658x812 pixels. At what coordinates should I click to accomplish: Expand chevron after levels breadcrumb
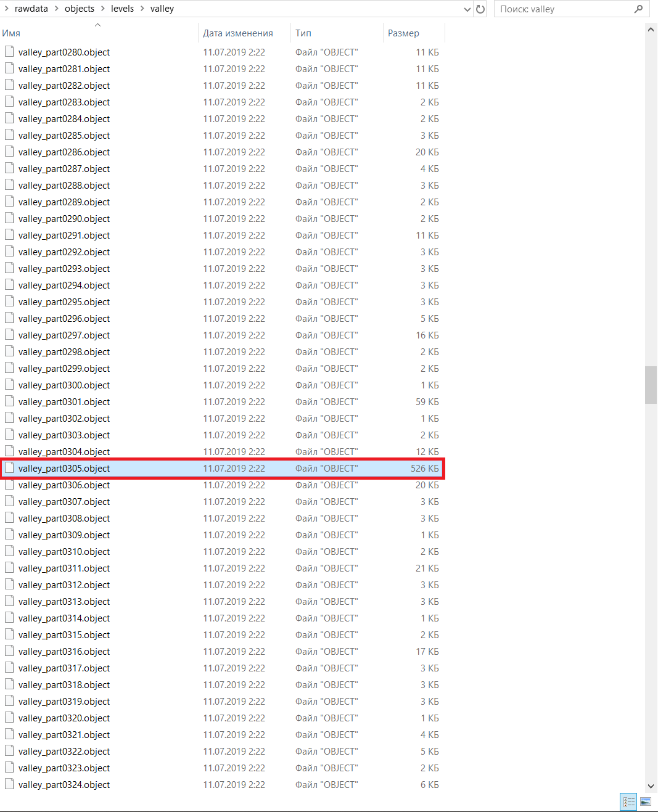pyautogui.click(x=142, y=9)
